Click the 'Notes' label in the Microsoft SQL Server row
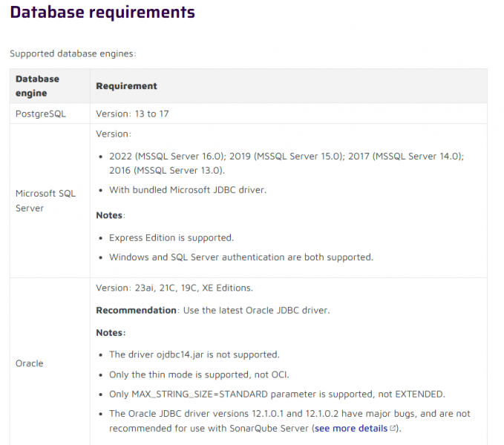 click(111, 215)
